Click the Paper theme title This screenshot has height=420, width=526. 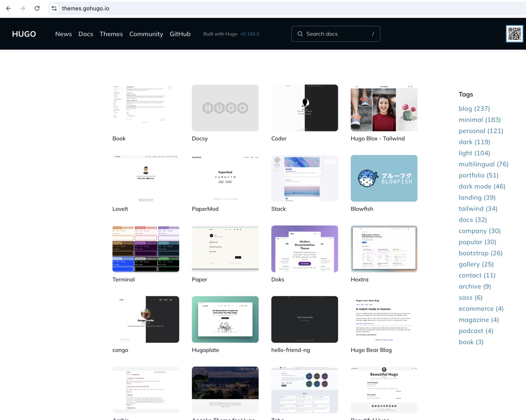click(200, 279)
